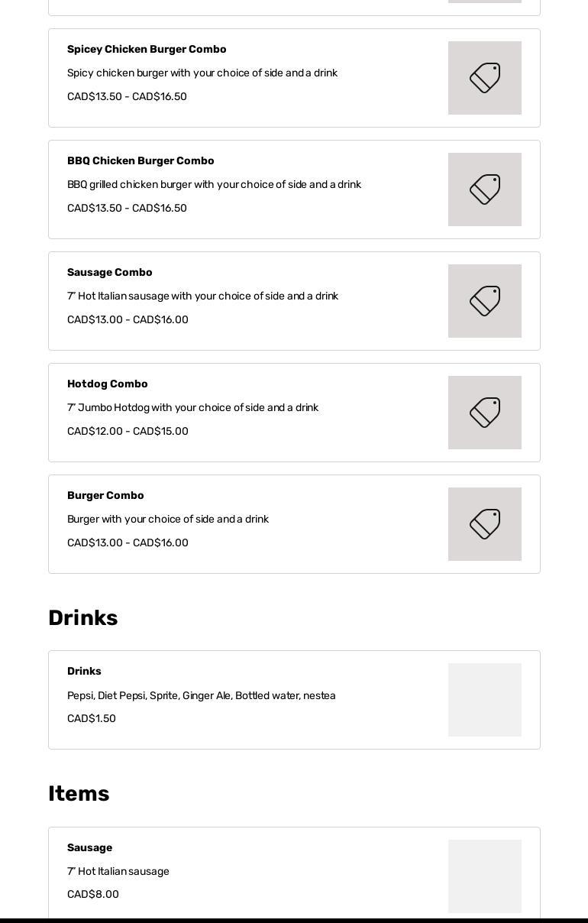
Task: Click the Drinks section heading
Action: pos(82,617)
